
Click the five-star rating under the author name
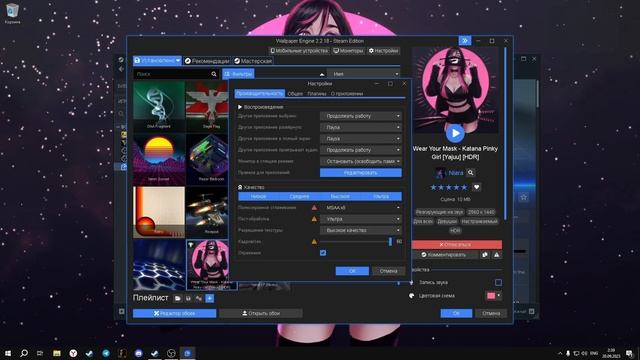pos(449,187)
